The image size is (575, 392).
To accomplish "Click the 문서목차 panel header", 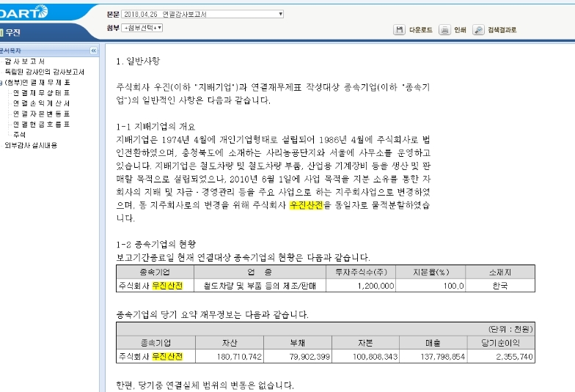I will pos(10,51).
